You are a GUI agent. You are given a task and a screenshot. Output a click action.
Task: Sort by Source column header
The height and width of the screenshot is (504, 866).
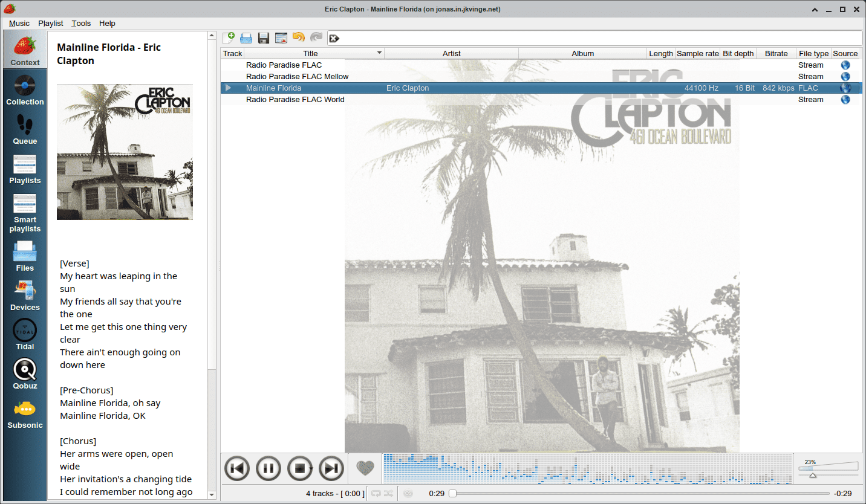point(845,53)
